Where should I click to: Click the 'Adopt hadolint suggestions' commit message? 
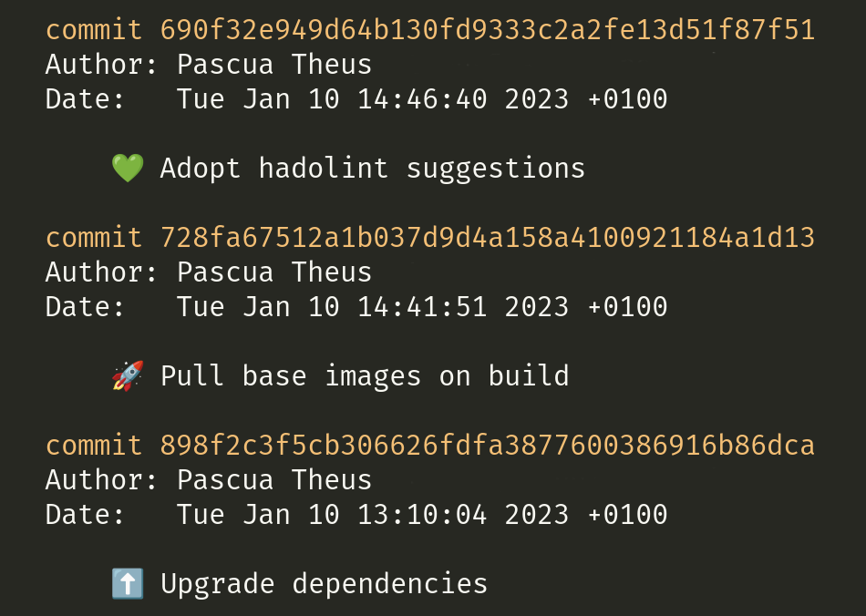click(x=372, y=169)
